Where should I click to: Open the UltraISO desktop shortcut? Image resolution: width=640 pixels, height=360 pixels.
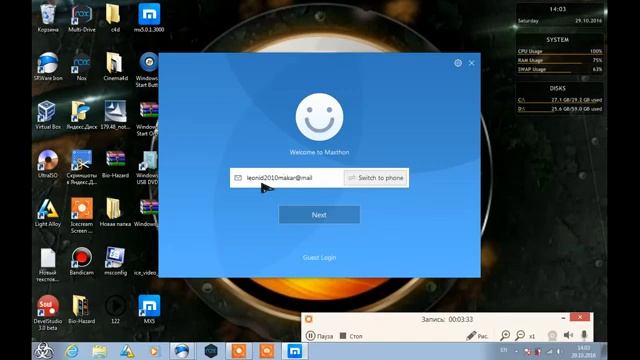[x=48, y=164]
